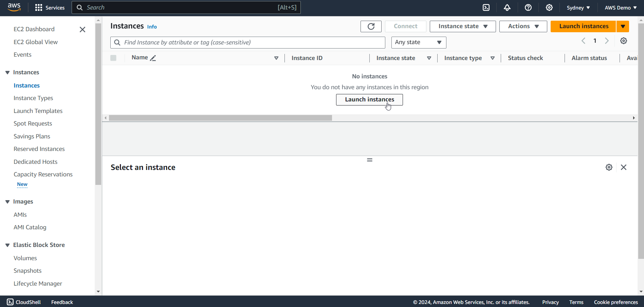This screenshot has width=644, height=307.
Task: Open EC2 Global View
Action: [36, 42]
